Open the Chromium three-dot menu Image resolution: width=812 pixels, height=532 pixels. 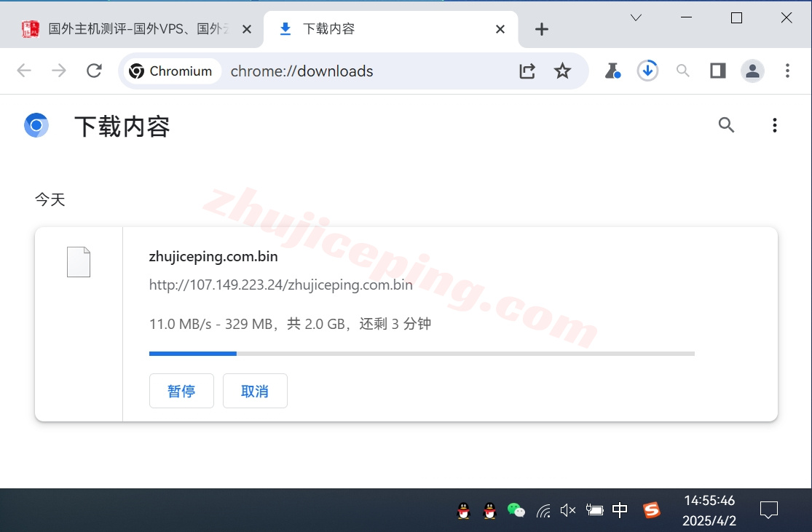787,71
